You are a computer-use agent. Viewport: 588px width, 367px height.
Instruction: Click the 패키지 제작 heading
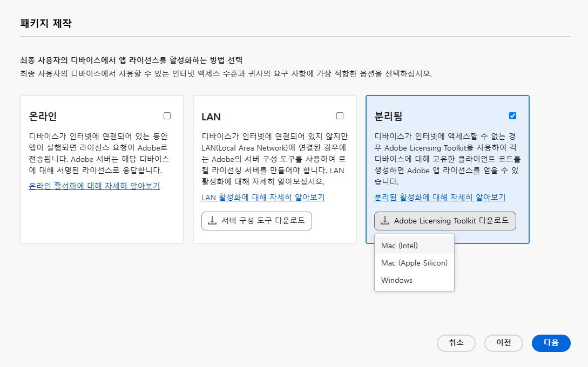[46, 23]
